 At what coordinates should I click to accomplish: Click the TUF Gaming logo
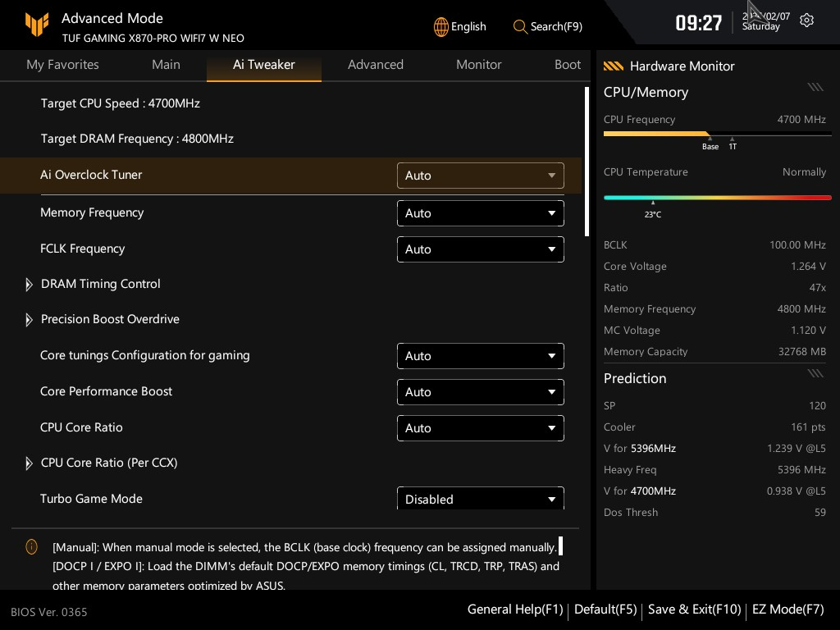[x=36, y=25]
